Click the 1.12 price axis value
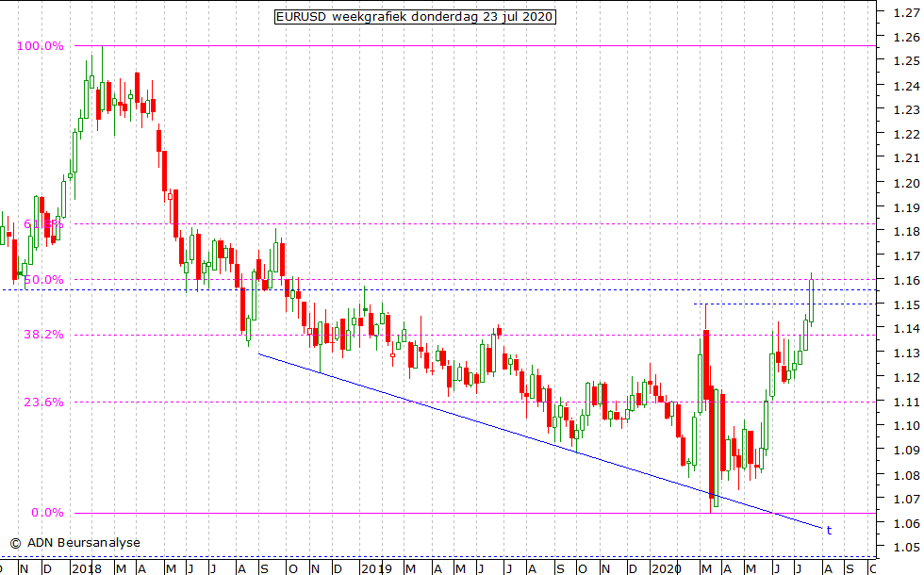This screenshot has height=575, width=924. 906,378
